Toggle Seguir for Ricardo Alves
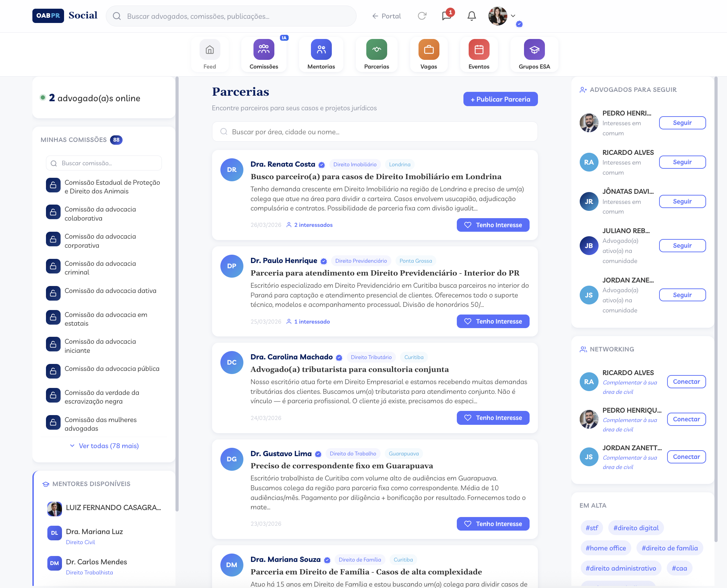This screenshot has width=727, height=588. [x=682, y=162]
